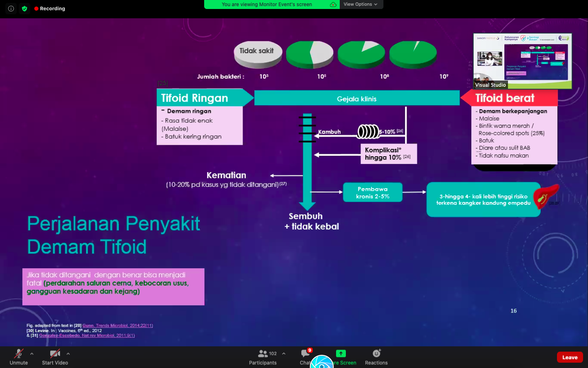
Task: Expand video options arrow beside Start Video
Action: (68, 354)
